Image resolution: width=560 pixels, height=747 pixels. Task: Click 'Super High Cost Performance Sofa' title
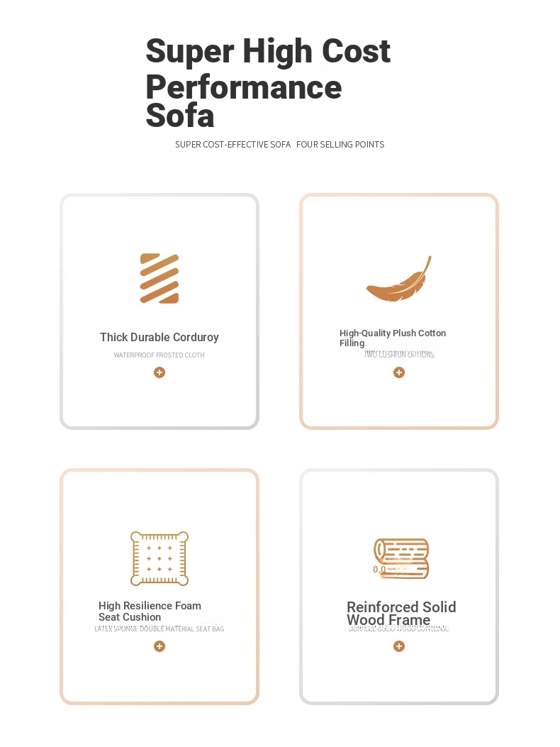pos(268,82)
